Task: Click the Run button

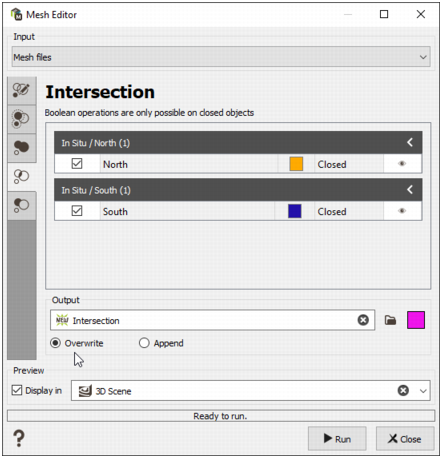Action: tap(337, 439)
